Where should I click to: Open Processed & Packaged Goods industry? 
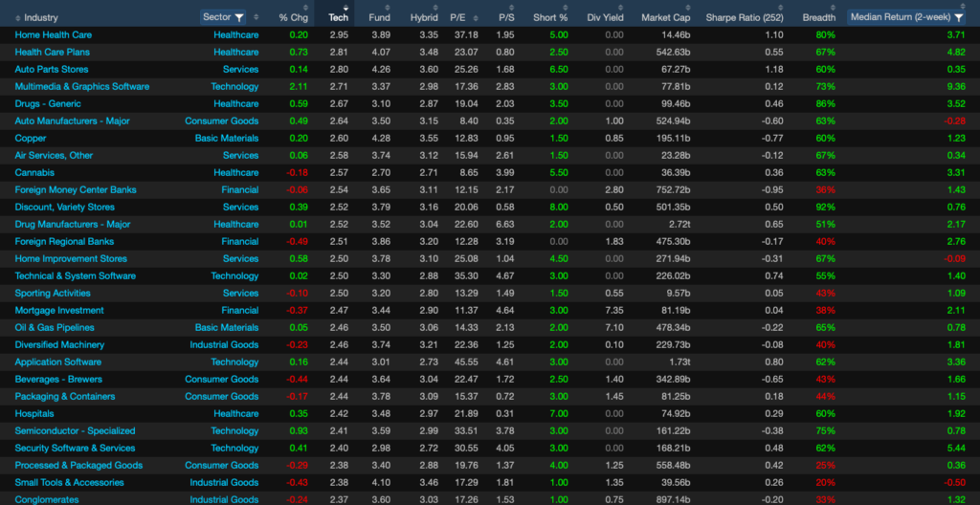tap(78, 465)
